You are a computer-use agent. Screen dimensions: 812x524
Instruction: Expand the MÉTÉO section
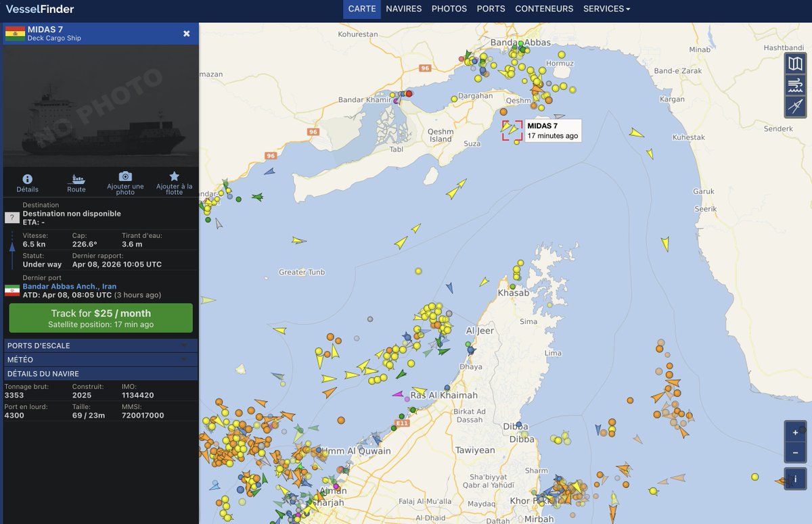tap(101, 360)
